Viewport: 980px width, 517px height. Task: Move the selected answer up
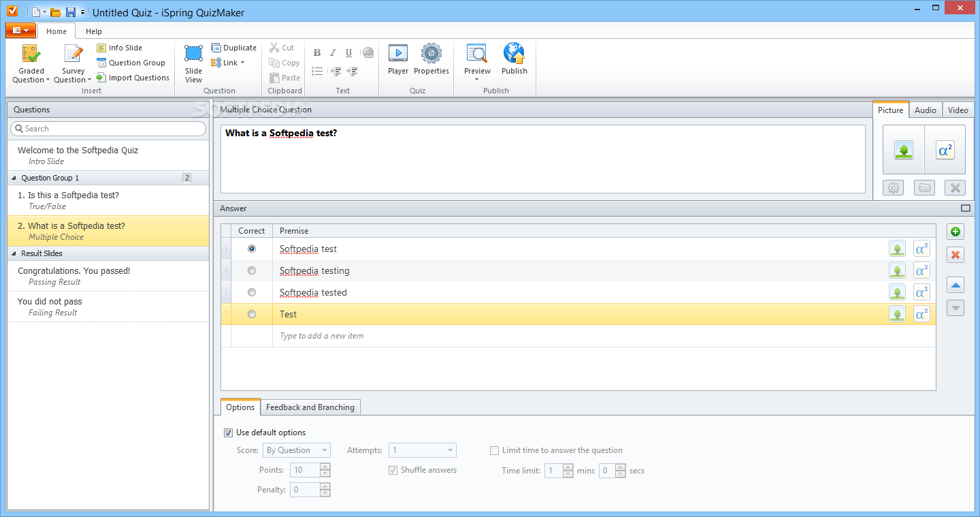(955, 285)
